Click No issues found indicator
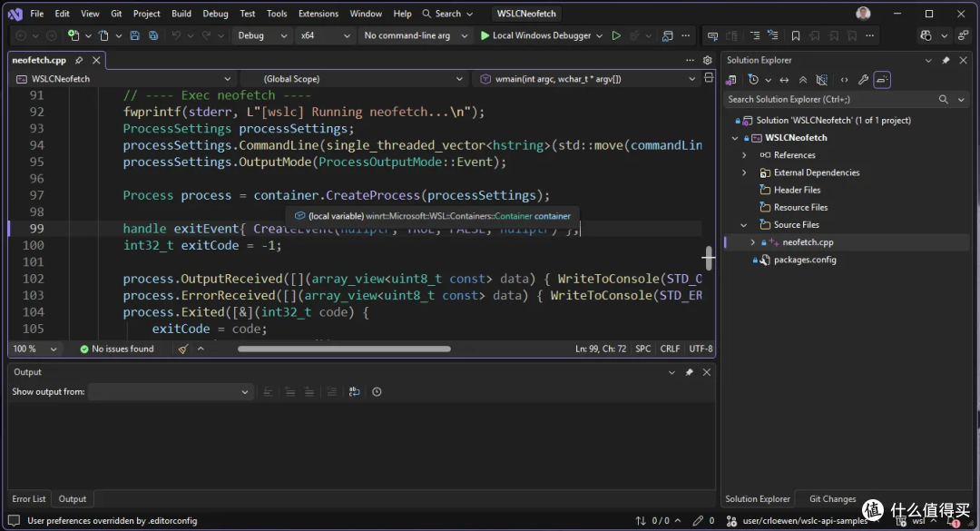This screenshot has width=980, height=531. [117, 349]
